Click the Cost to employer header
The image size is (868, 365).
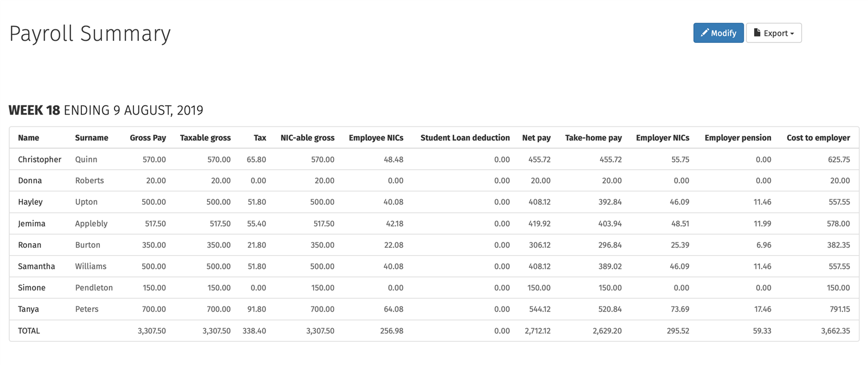pyautogui.click(x=818, y=138)
